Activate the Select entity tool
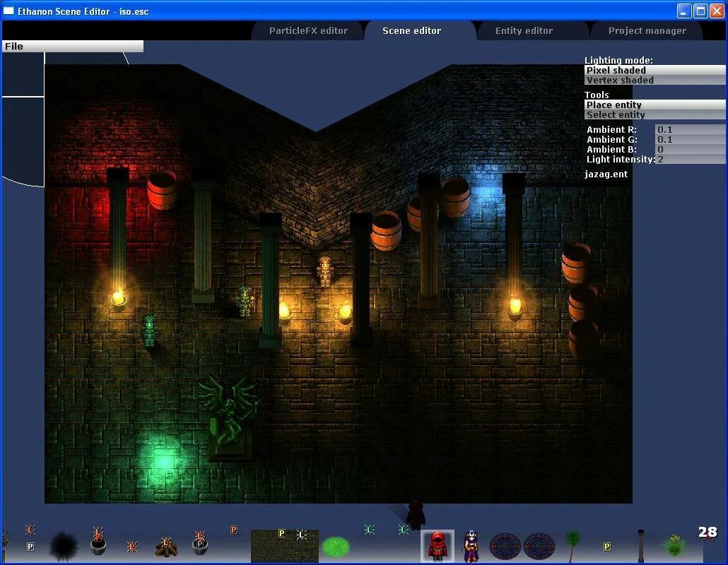 654,114
